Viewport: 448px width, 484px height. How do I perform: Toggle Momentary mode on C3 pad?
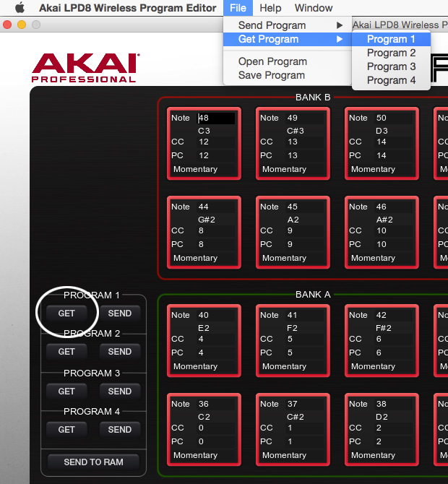204,169
